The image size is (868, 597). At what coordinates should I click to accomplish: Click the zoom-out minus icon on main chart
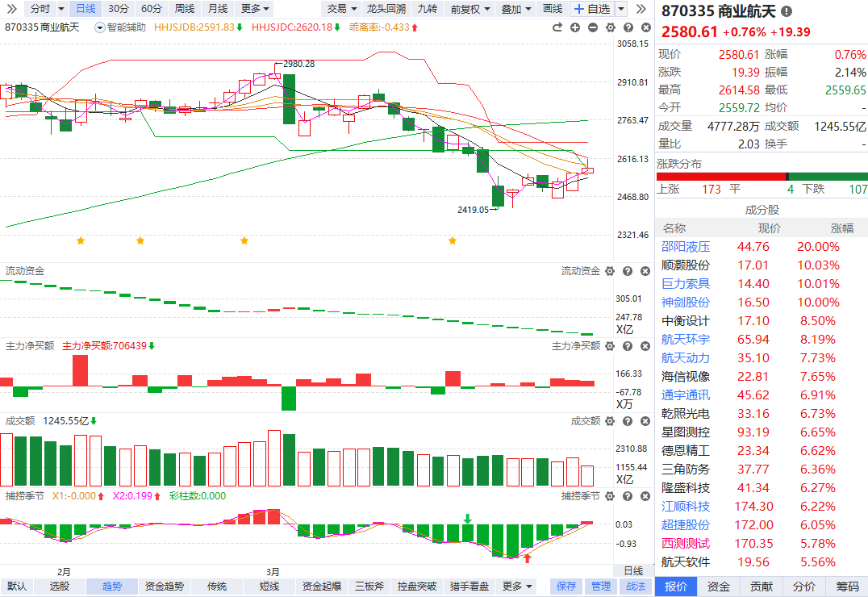click(x=593, y=27)
